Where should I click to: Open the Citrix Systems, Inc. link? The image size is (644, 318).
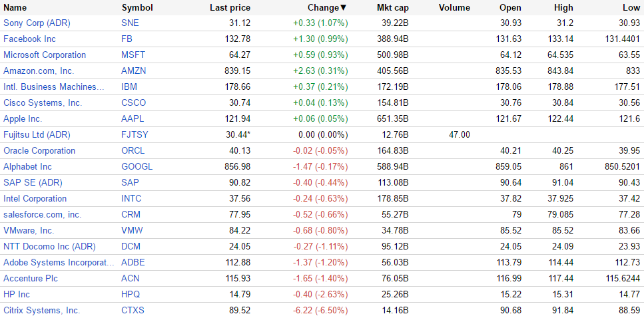click(41, 310)
